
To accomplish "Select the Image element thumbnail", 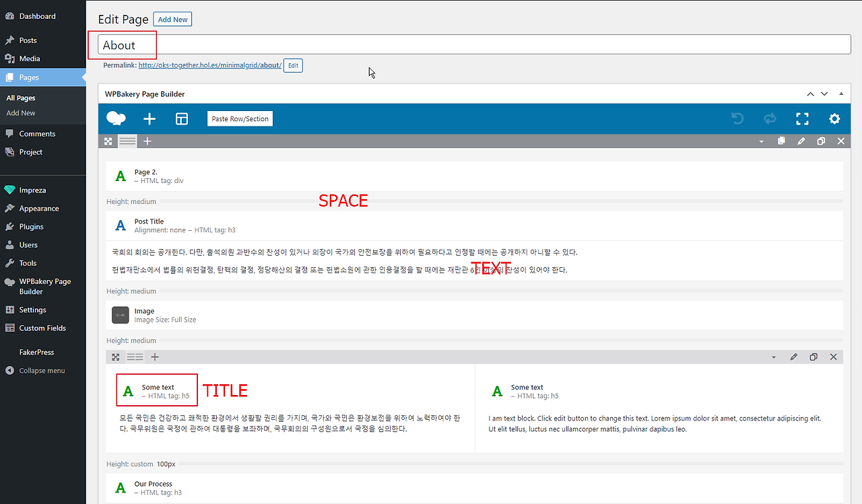I will pyautogui.click(x=120, y=315).
